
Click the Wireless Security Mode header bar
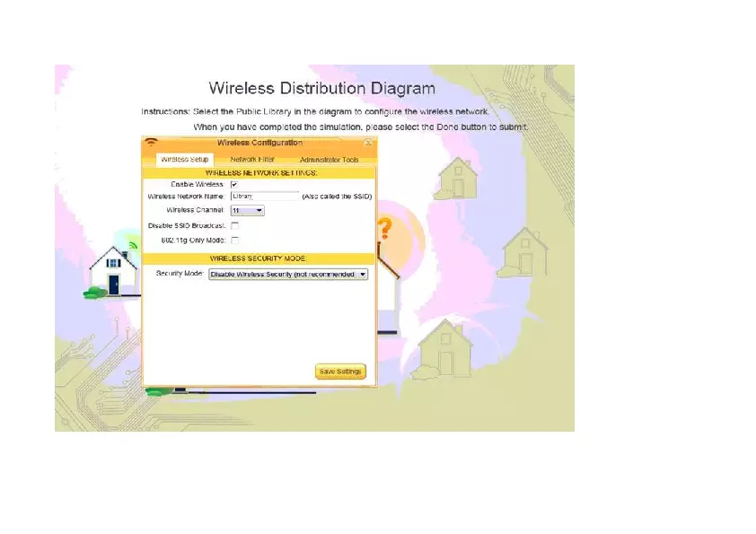(x=260, y=258)
